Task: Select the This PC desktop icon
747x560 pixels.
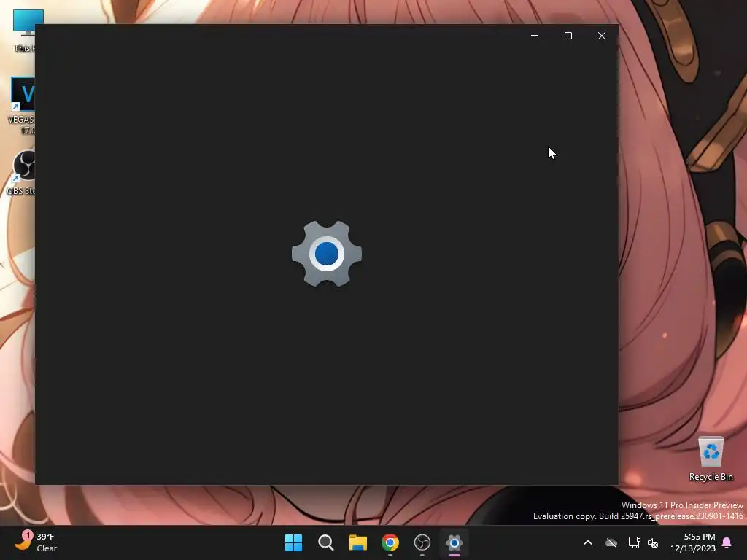Action: (24, 30)
